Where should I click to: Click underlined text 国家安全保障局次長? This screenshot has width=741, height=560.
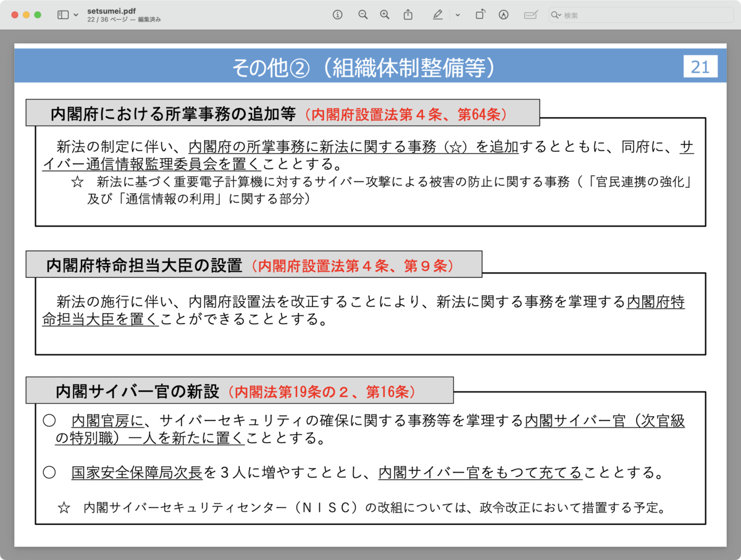[x=137, y=474]
